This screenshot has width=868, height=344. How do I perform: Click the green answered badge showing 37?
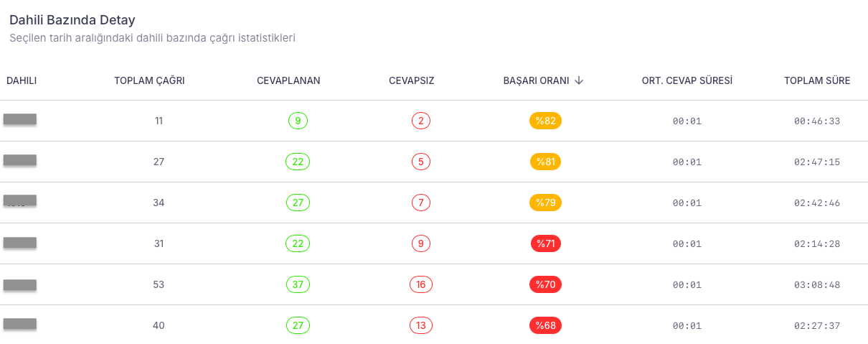point(298,284)
